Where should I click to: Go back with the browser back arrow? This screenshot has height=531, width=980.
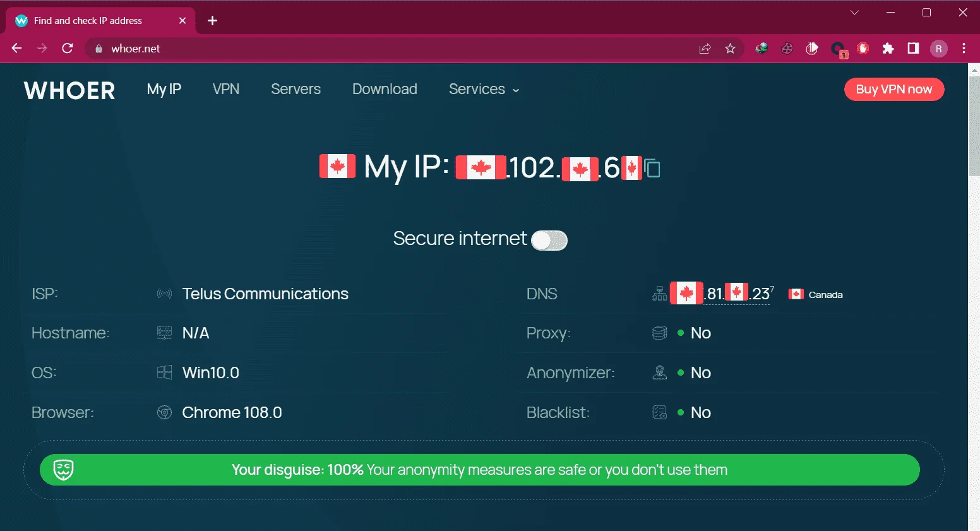pos(17,49)
